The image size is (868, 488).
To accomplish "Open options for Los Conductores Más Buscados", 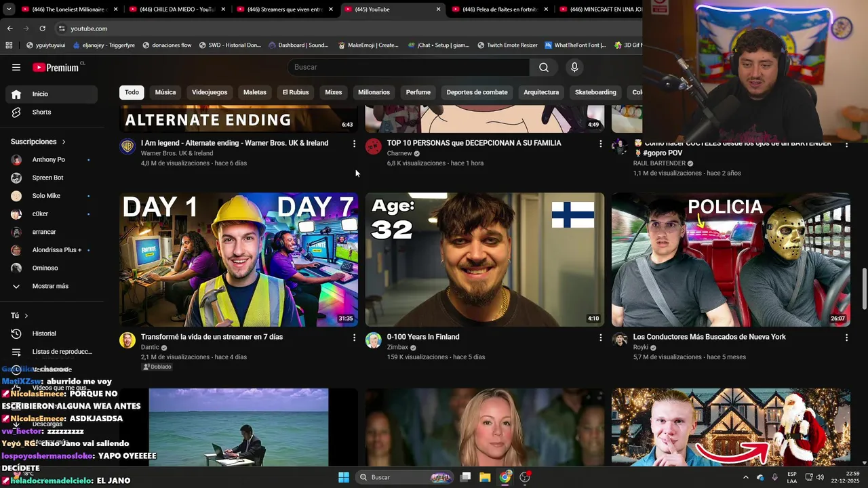I will [x=846, y=338].
